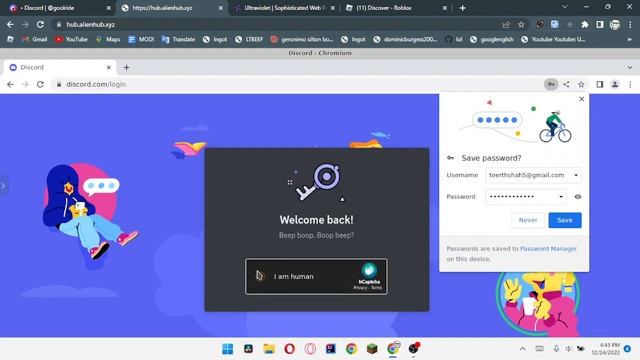The height and width of the screenshot is (360, 640).
Task: Open File Explorer from taskbar
Action: pos(269,349)
